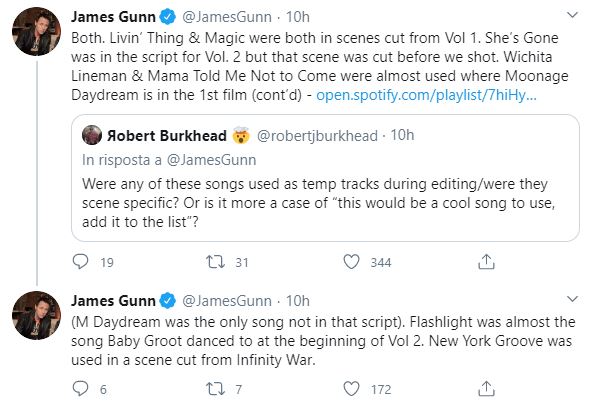Open the quoted Robert Burkhead tweet text
The height and width of the screenshot is (406, 593).
(x=318, y=203)
